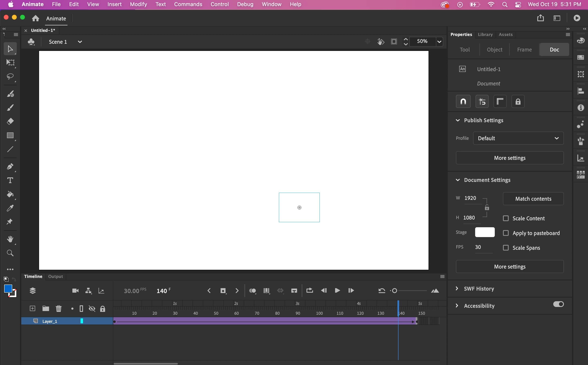
Task: Click the Stage color swatch
Action: [485, 232]
